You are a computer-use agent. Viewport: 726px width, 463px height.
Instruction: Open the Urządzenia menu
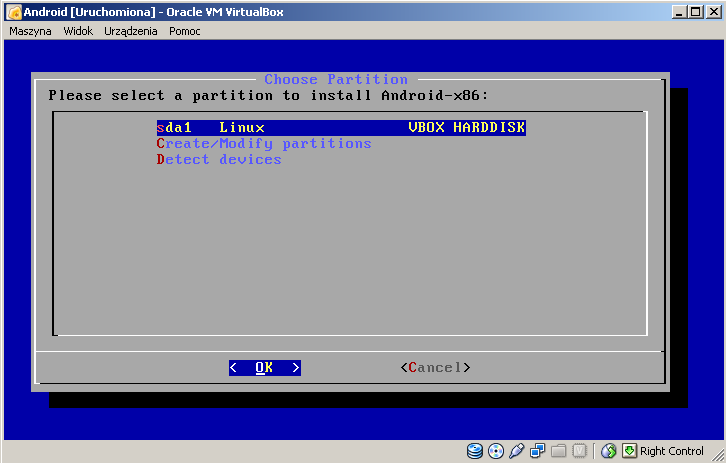131,31
